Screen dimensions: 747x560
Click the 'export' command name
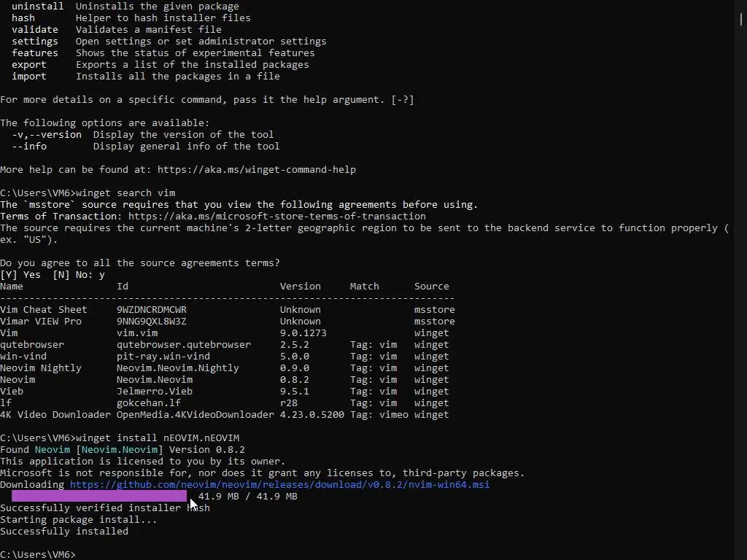(x=29, y=64)
